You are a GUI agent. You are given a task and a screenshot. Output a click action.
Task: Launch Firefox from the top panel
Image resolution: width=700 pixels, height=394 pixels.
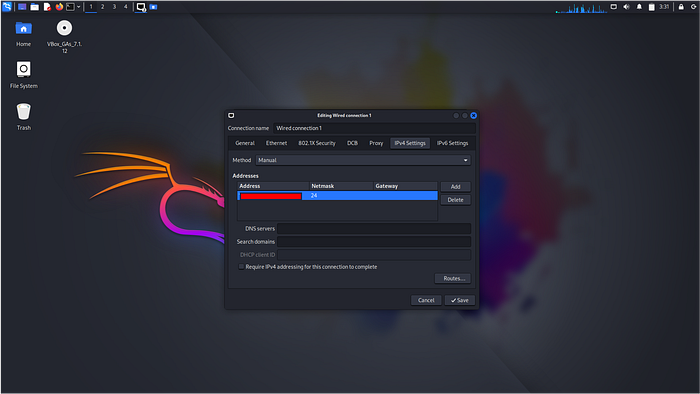pyautogui.click(x=59, y=7)
